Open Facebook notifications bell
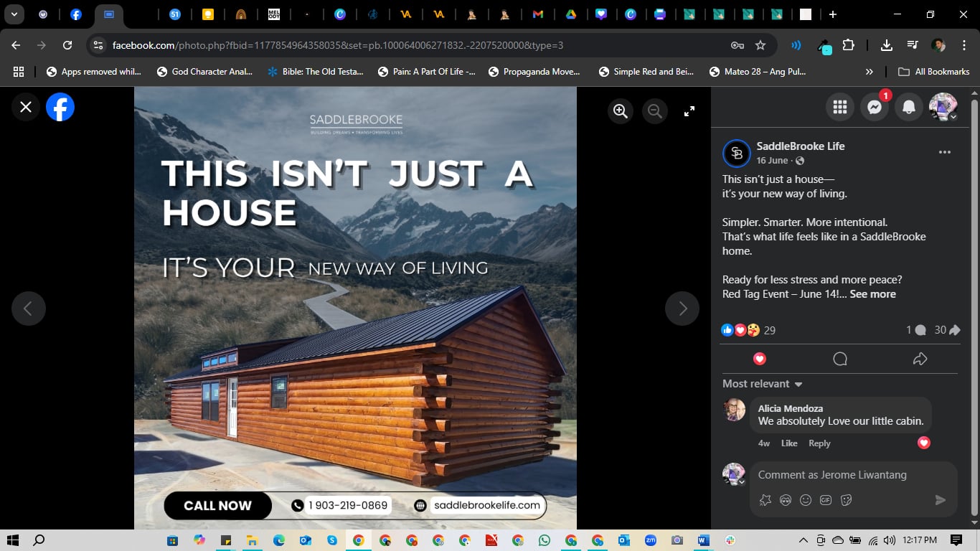 tap(909, 107)
